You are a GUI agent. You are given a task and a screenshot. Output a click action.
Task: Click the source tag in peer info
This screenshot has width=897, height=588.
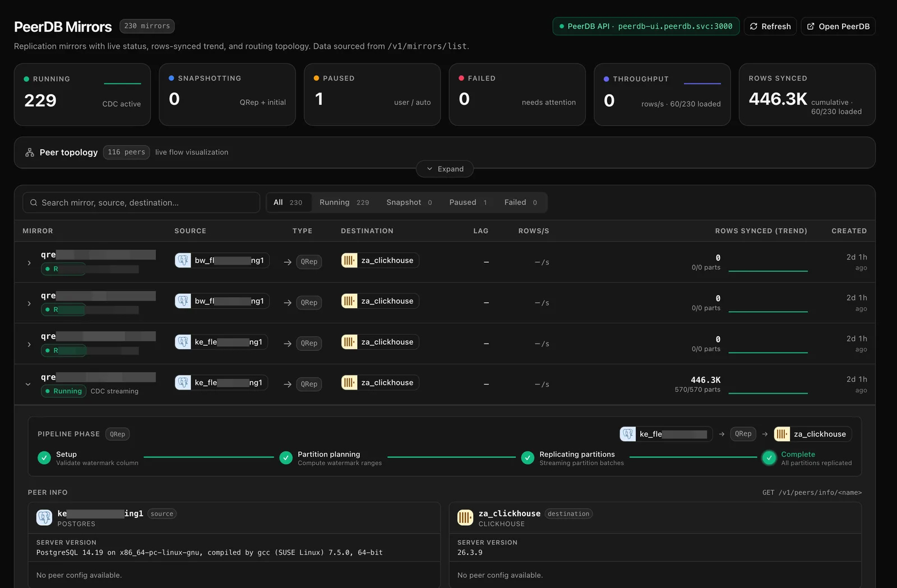pos(161,513)
